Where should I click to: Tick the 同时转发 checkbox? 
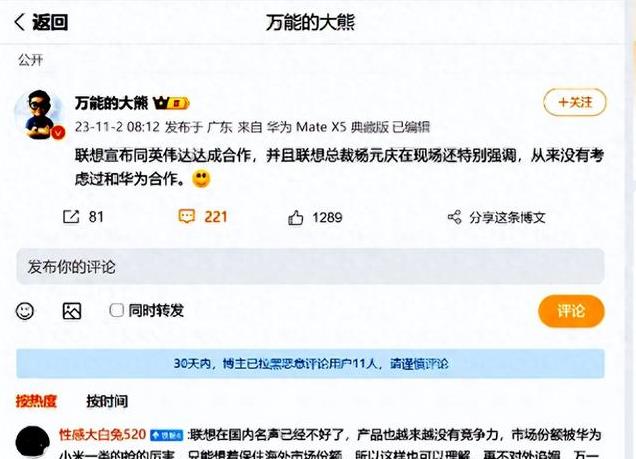[116, 311]
